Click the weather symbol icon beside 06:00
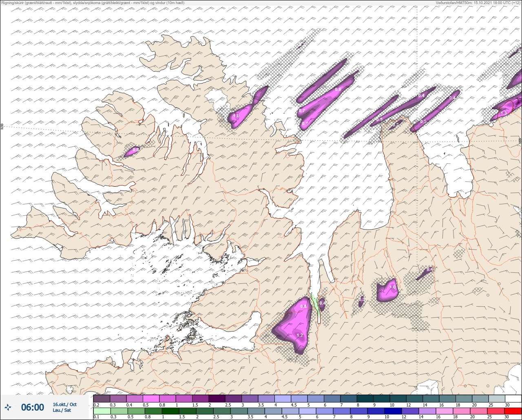 click(8, 407)
